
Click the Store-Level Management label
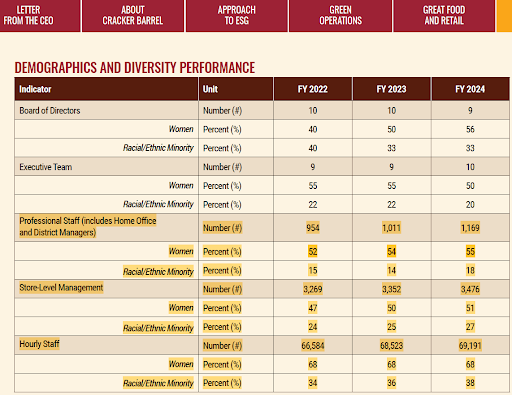coord(61,287)
